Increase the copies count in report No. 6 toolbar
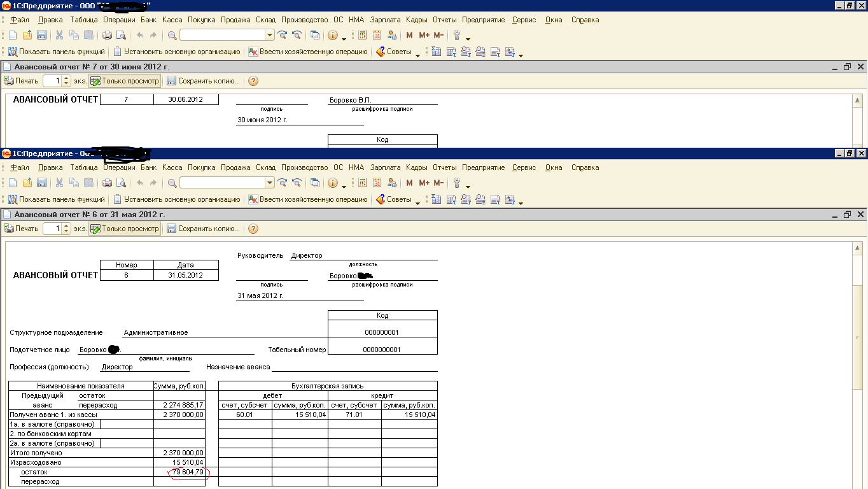868x489 pixels. point(66,226)
